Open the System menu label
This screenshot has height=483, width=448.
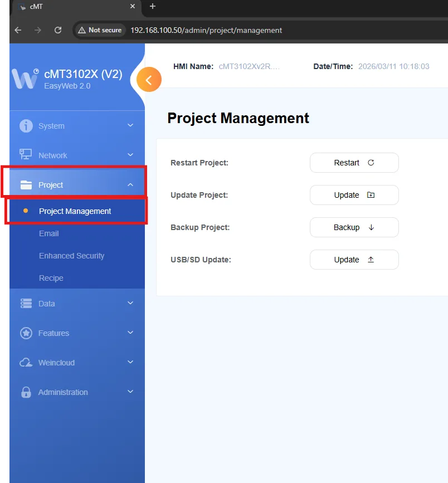pos(51,126)
